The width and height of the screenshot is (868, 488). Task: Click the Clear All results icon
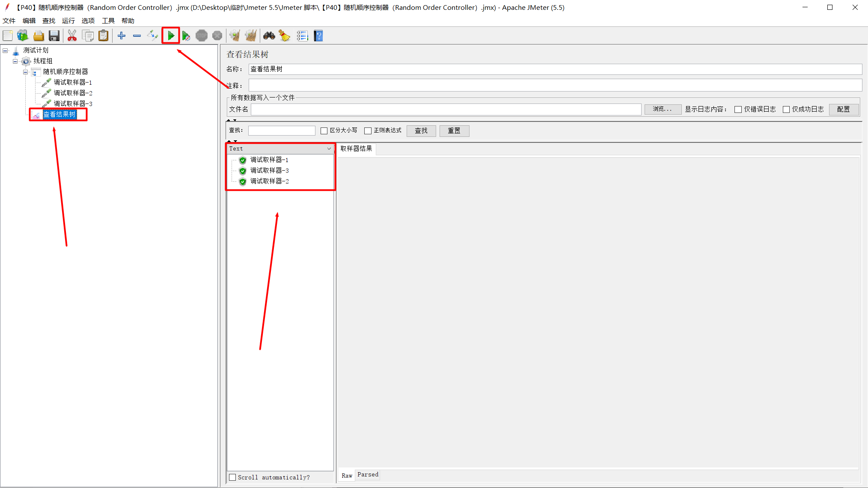point(251,36)
